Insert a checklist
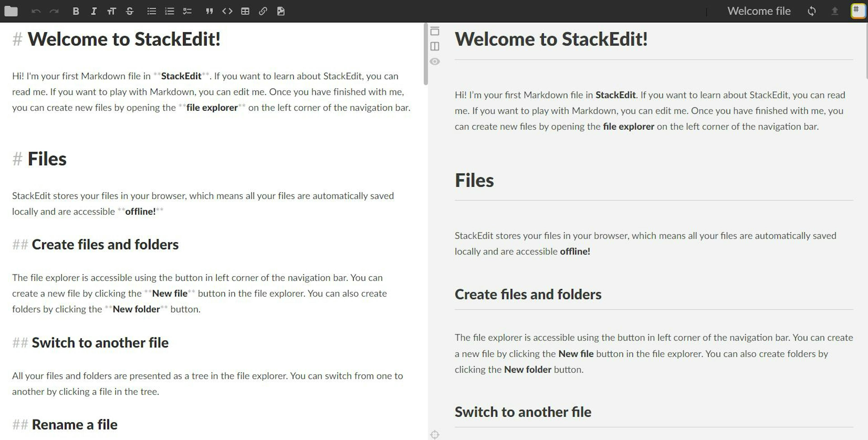This screenshot has height=440, width=868. [187, 11]
